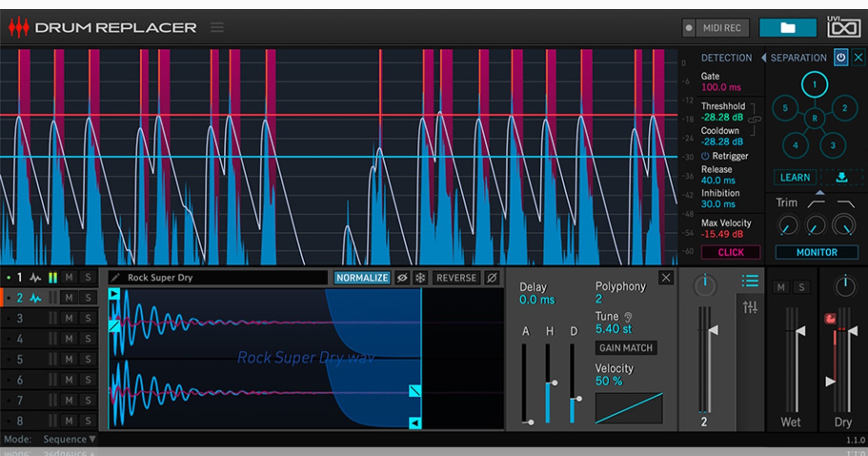868x456 pixels.
Task: Open the folder preset browser
Action: tap(788, 28)
